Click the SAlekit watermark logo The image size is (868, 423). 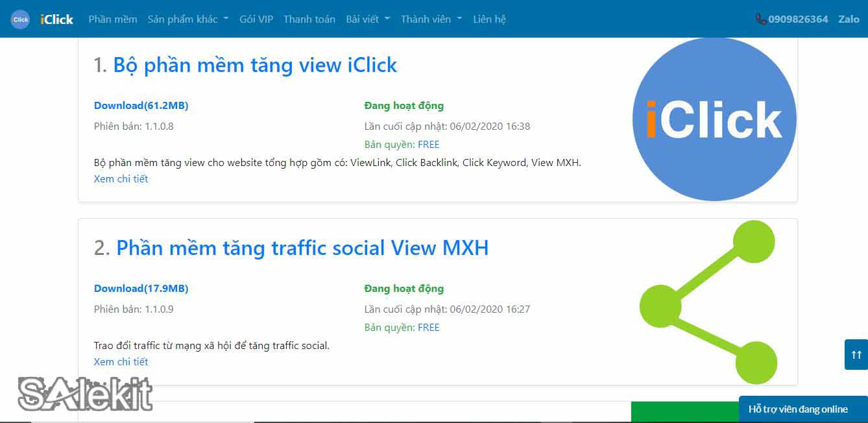86,393
